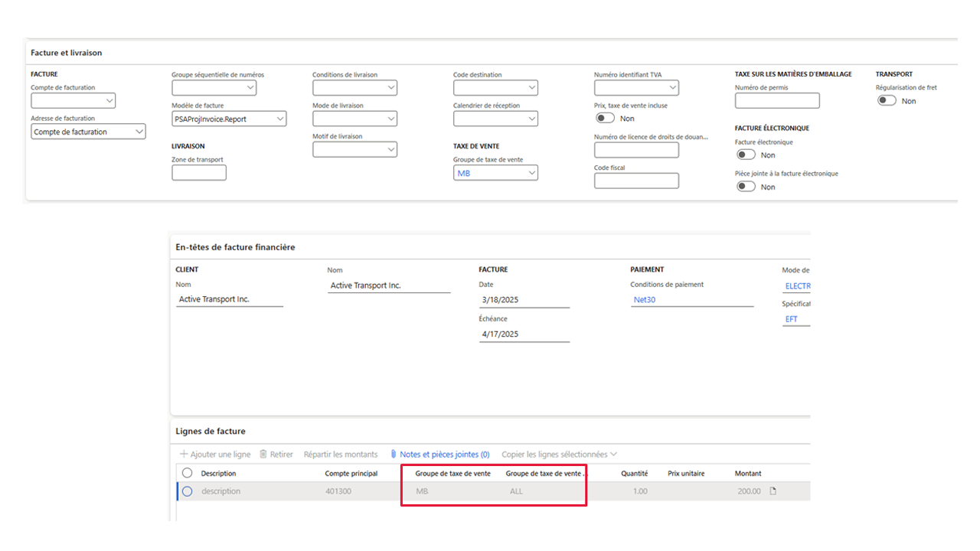Click the EFT specification link
Image resolution: width=980 pixels, height=551 pixels.
[792, 319]
